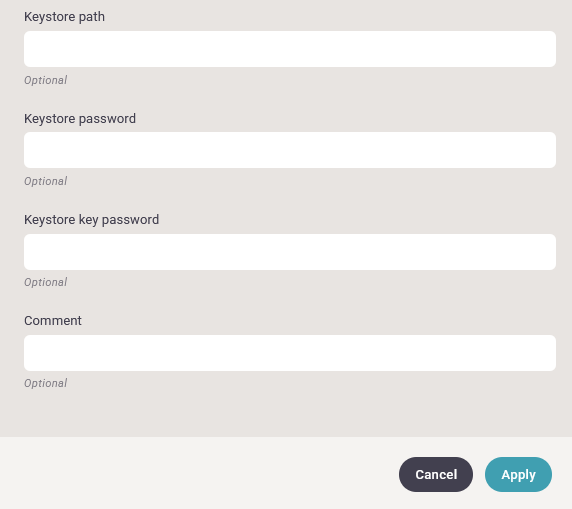The image size is (572, 509).
Task: Dismiss the form using the dark Cancel button
Action: point(436,474)
